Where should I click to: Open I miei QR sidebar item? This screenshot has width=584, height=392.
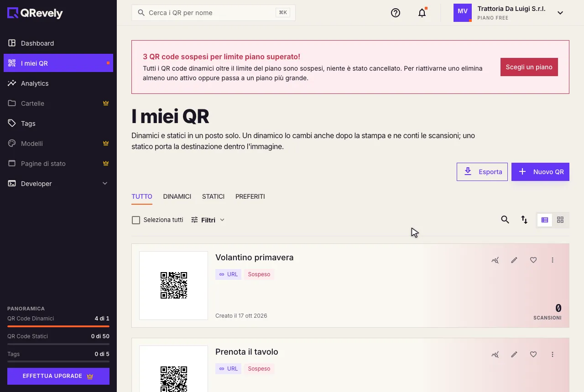[x=58, y=63]
